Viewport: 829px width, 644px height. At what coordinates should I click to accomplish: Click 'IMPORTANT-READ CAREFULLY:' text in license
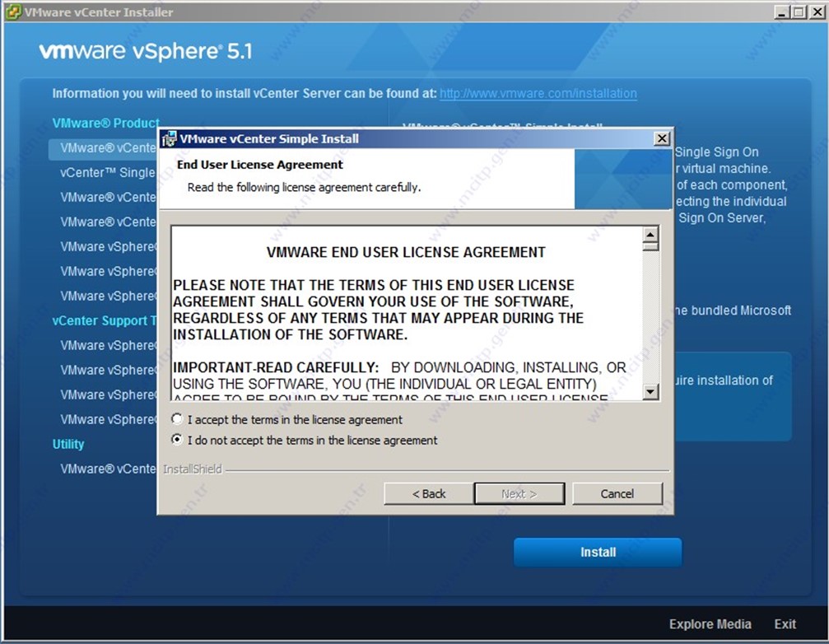(x=276, y=367)
